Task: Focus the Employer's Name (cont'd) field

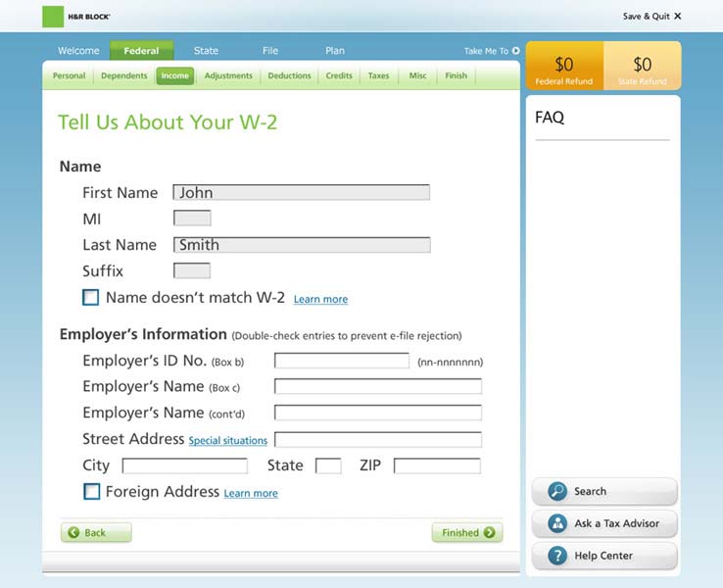Action: tap(378, 413)
